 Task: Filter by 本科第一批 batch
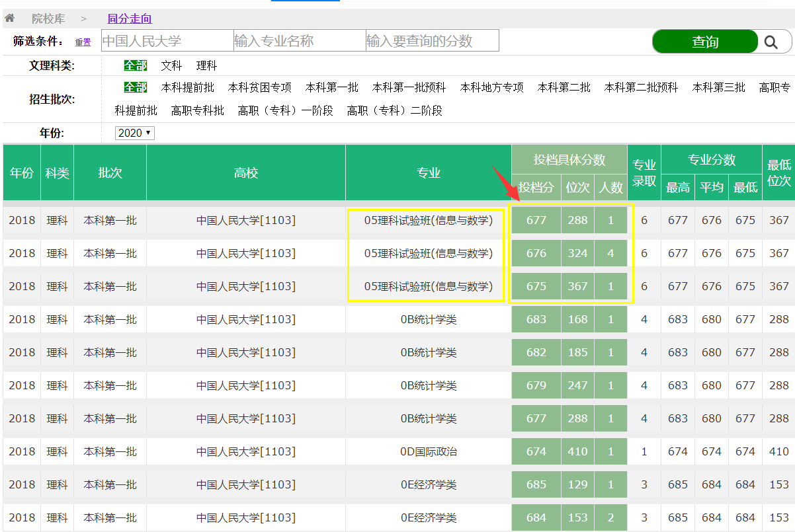coord(332,87)
